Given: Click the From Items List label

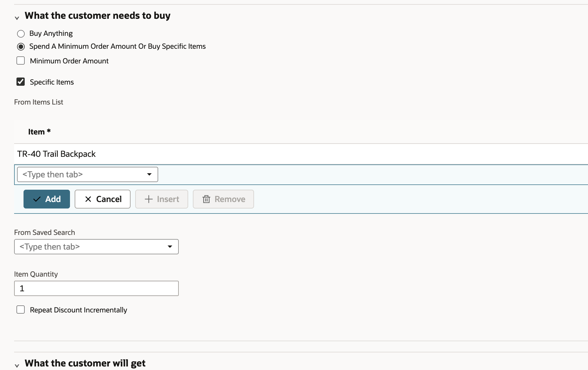Looking at the screenshot, I should point(39,102).
